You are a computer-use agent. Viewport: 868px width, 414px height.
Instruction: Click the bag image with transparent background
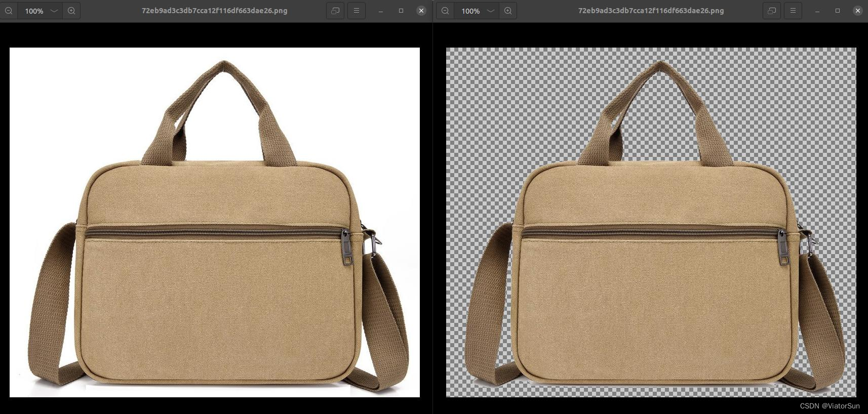[x=651, y=222]
